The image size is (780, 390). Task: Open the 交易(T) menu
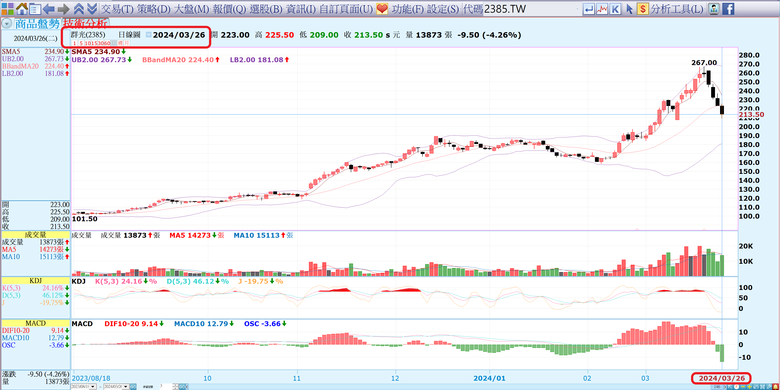tap(117, 9)
